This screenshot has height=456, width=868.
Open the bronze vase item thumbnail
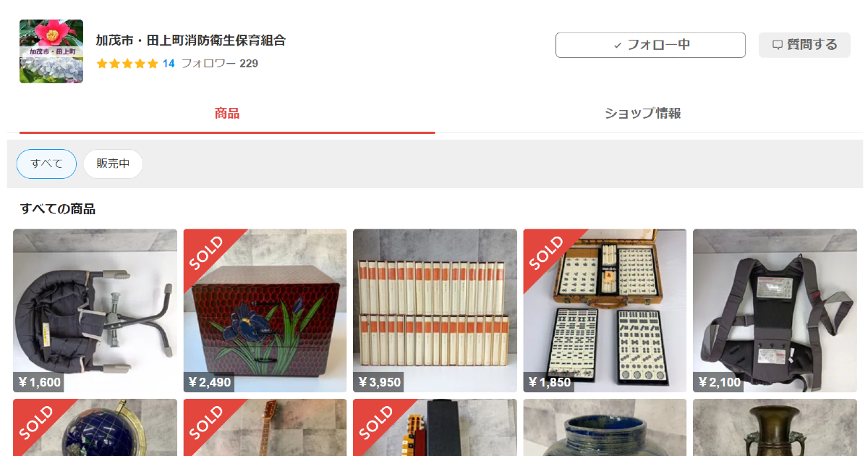click(775, 428)
